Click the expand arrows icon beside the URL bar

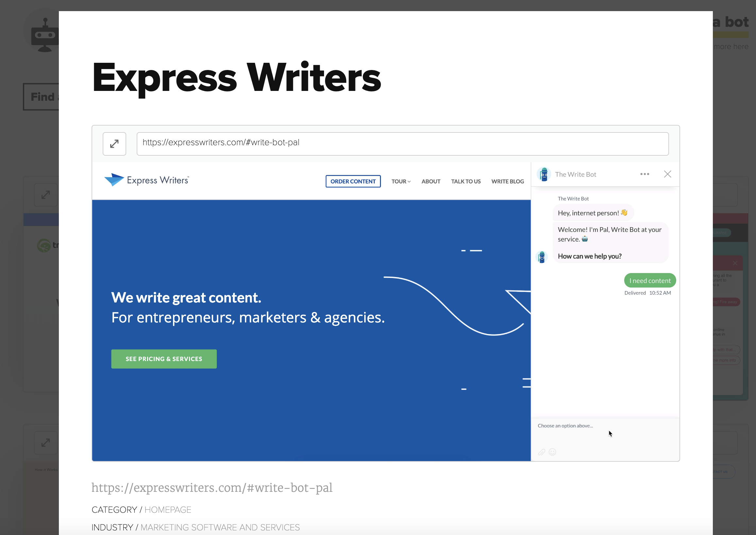(114, 144)
